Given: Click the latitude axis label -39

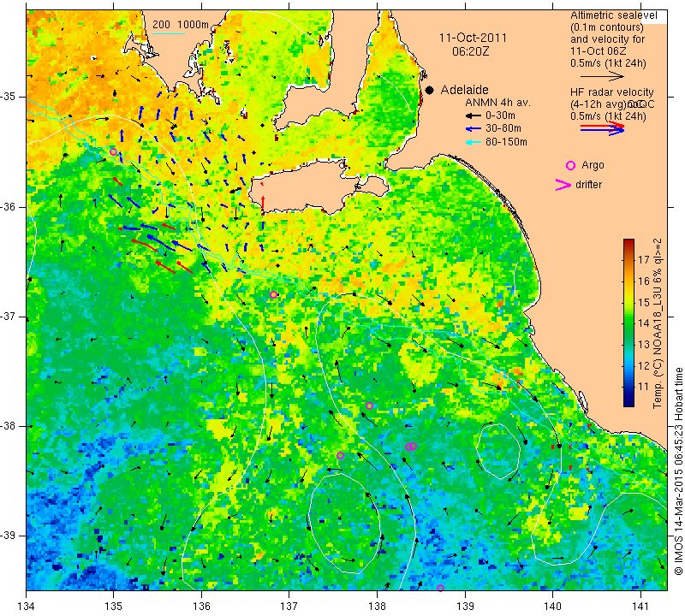Looking at the screenshot, I should pyautogui.click(x=8, y=536).
